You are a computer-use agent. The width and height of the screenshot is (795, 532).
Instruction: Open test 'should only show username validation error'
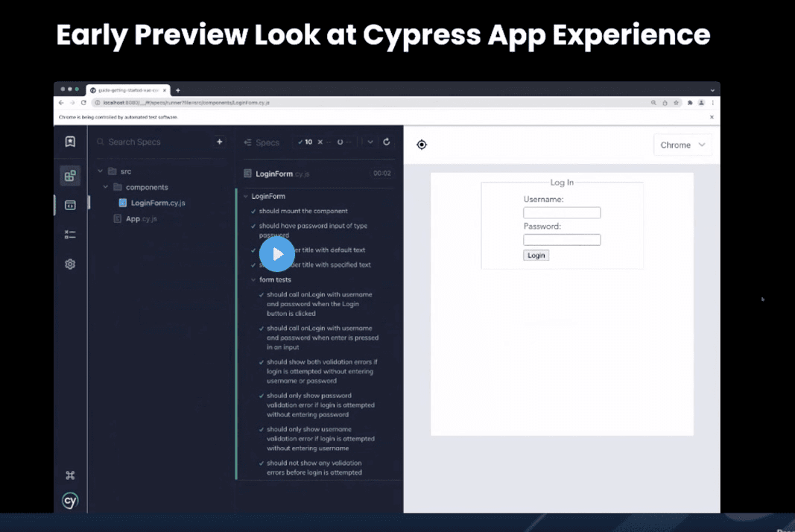tap(320, 439)
